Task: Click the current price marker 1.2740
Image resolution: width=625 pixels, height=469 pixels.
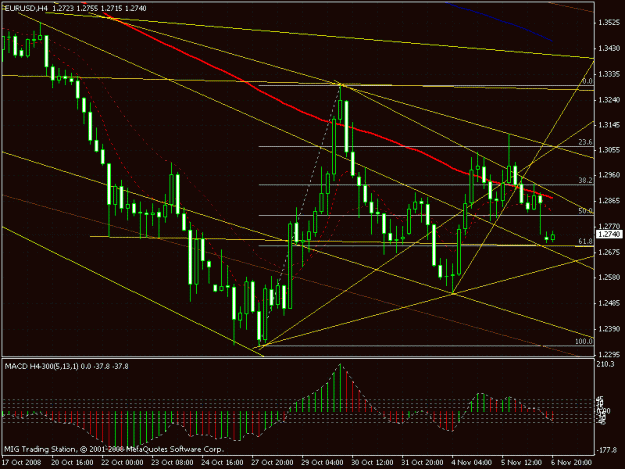Action: [609, 234]
